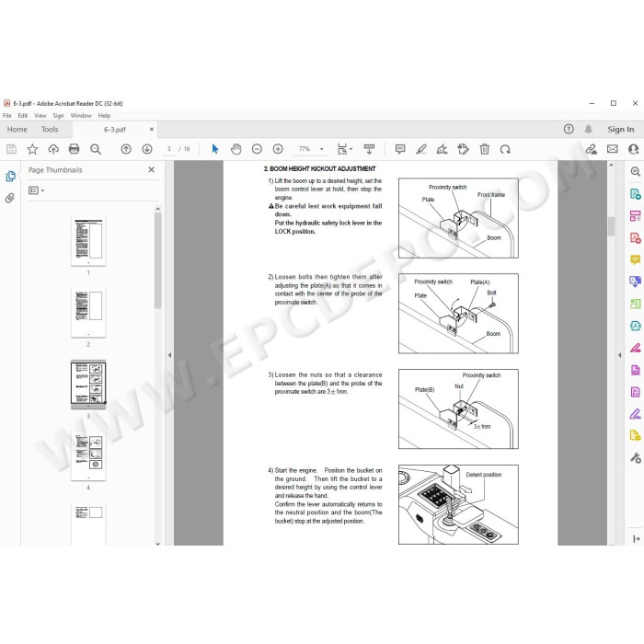Open the notifications bell

589,130
